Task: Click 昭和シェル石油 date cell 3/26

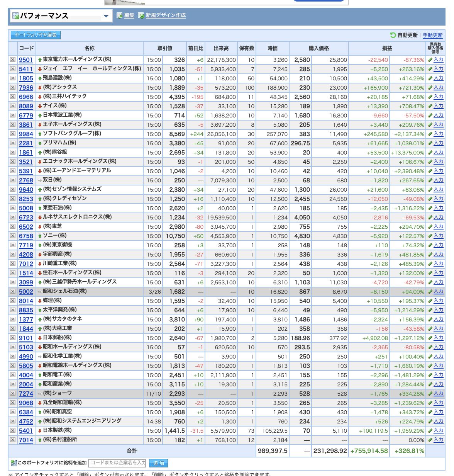Action: pyautogui.click(x=155, y=292)
